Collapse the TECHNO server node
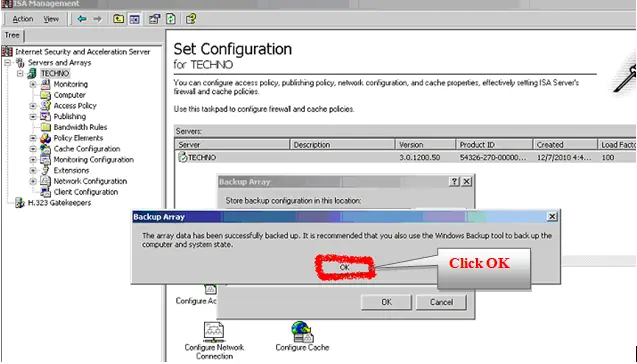 click(x=20, y=74)
